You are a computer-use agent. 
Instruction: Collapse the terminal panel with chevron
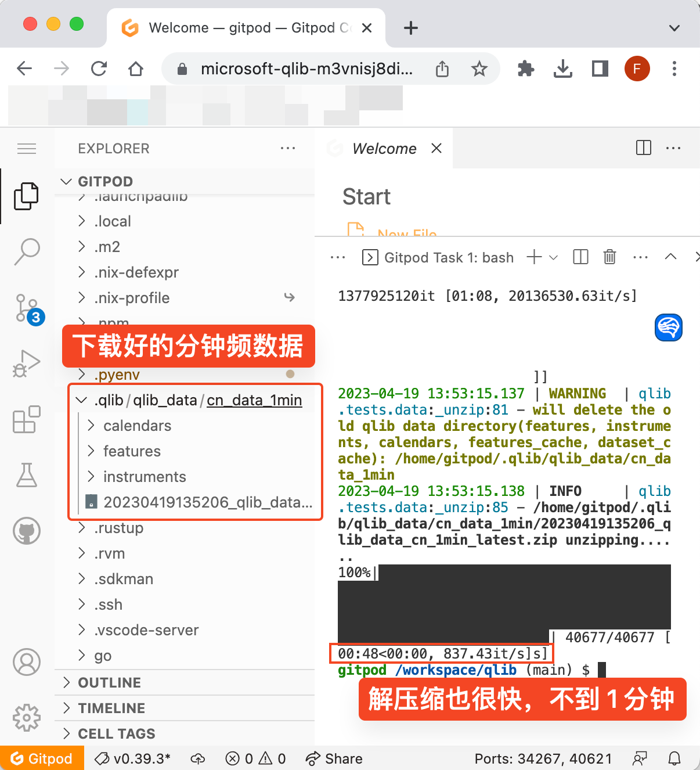click(x=670, y=257)
